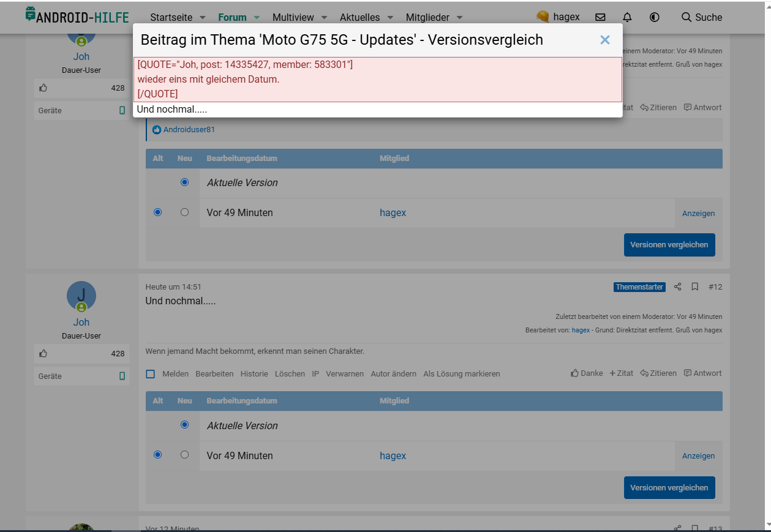Open the inbox envelope icon in header
Image resolution: width=771 pixels, height=532 pixels.
[600, 17]
